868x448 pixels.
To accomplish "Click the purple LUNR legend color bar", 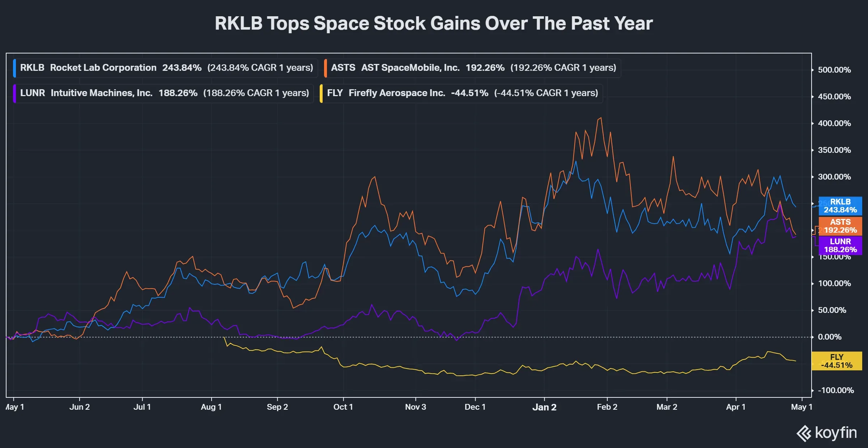I will click(x=14, y=93).
